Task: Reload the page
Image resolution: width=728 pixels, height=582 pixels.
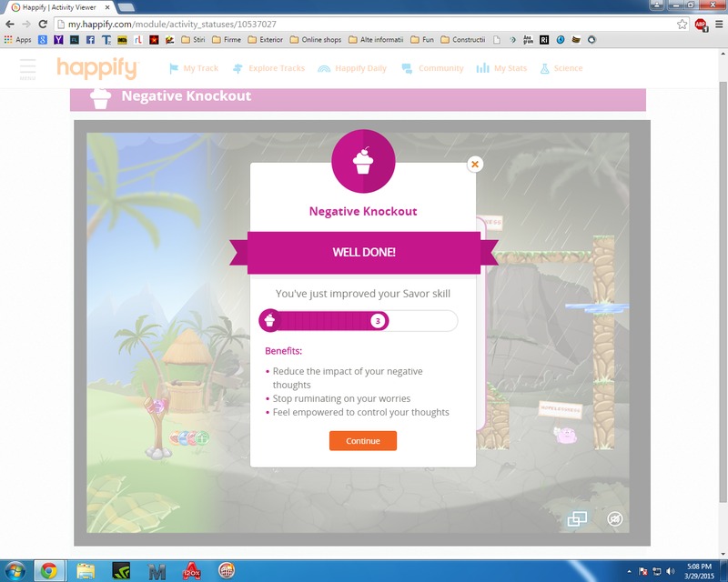Action: (x=43, y=25)
